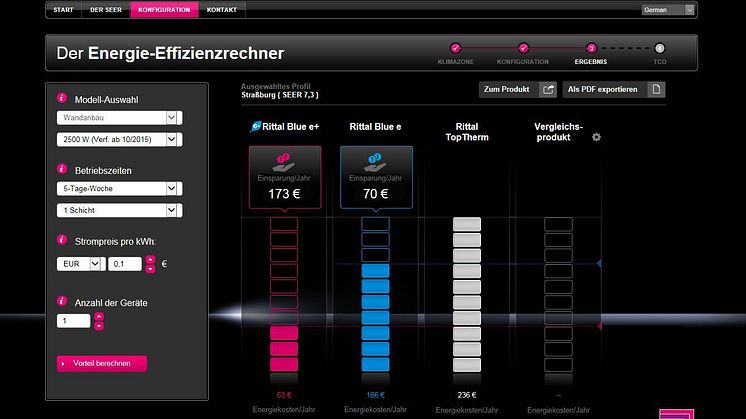Image resolution: width=746 pixels, height=419 pixels.
Task: Open the START menu item
Action: click(x=63, y=10)
